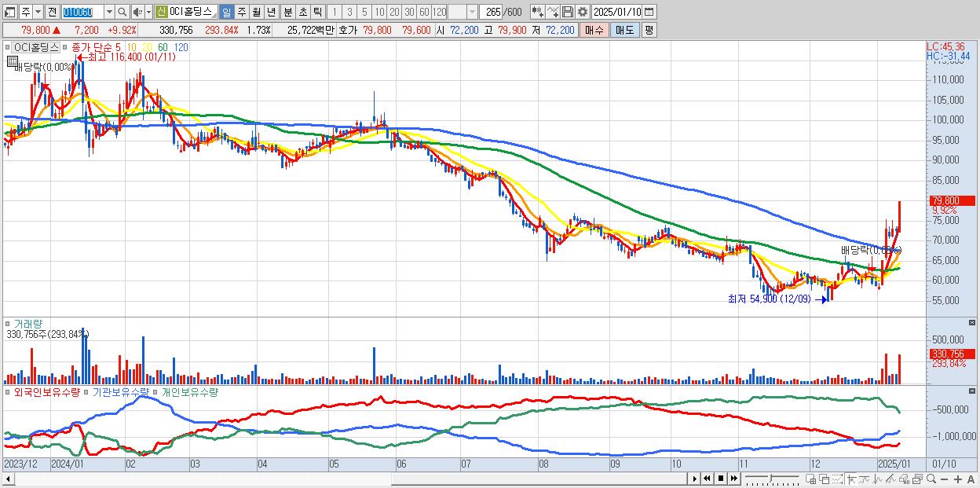The height and width of the screenshot is (488, 980).
Task: Click the add line indicator icon
Action: tap(553, 12)
